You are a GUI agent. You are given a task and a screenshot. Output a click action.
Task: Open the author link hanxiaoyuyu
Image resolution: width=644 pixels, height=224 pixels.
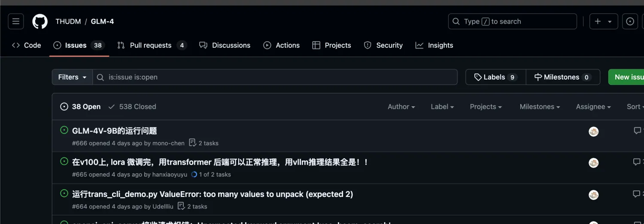pos(170,175)
